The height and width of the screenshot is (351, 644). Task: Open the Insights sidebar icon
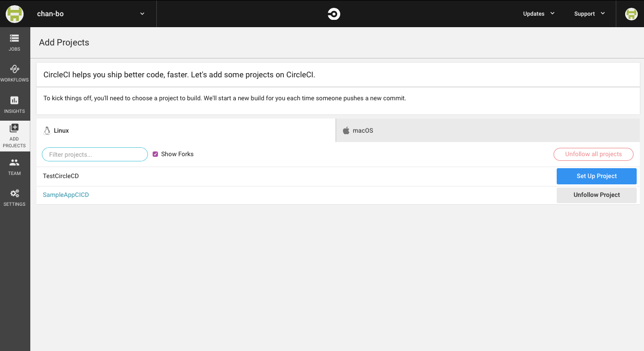pos(15,100)
